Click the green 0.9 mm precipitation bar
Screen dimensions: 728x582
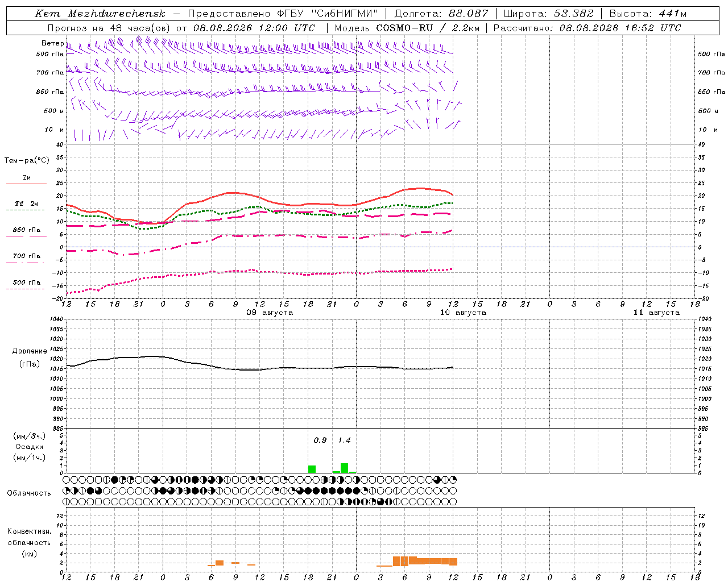312,469
